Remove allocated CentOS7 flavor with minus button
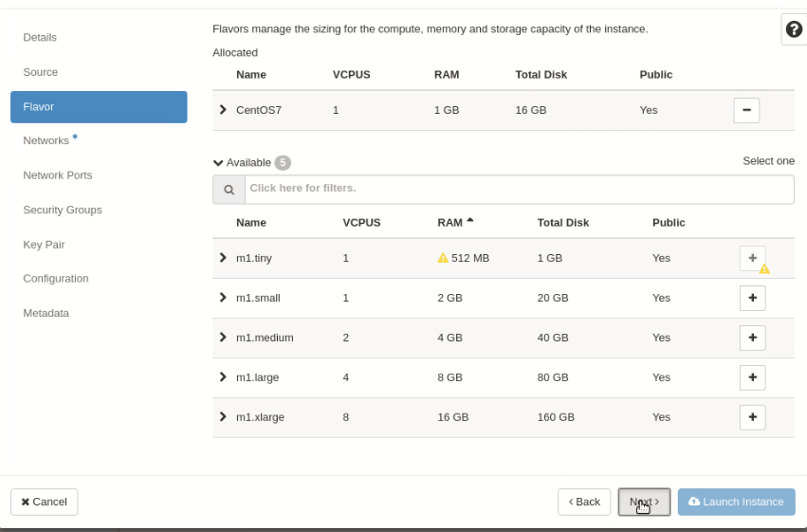807x532 pixels. [746, 110]
